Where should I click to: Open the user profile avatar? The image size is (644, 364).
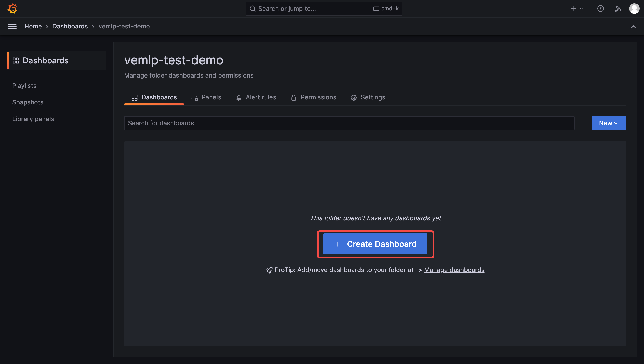(634, 9)
